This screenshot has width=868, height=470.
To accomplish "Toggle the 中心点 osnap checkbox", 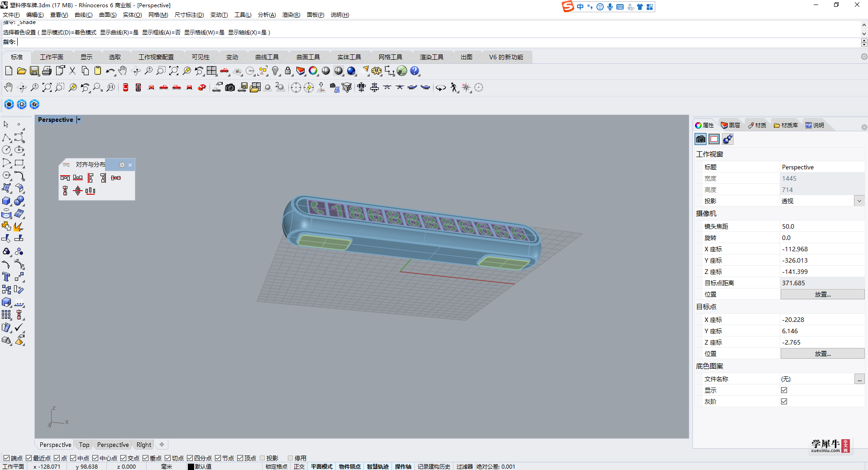I will (x=95, y=458).
